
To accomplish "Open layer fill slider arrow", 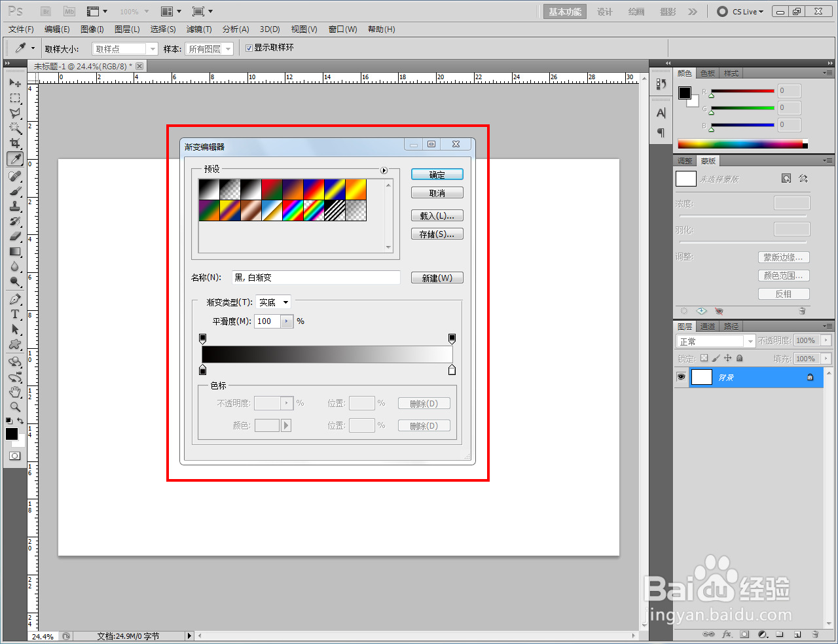I will click(x=826, y=359).
